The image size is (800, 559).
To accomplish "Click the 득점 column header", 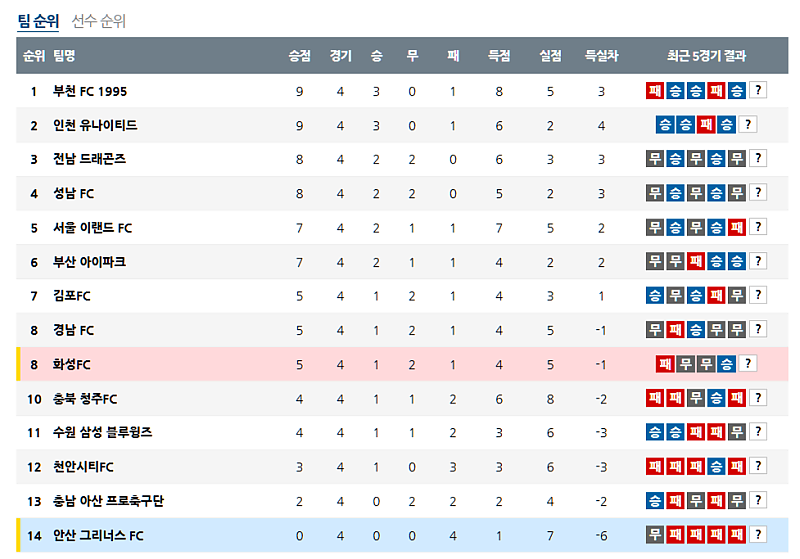I will point(499,56).
